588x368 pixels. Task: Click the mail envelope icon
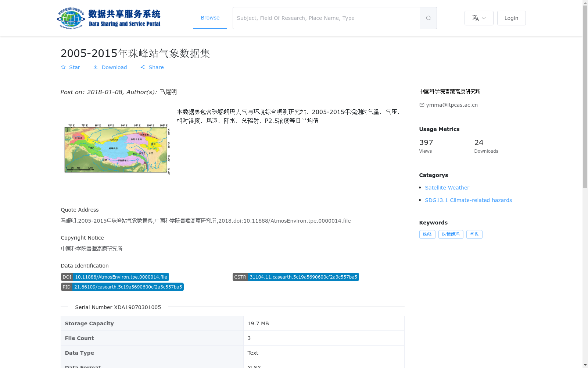point(422,105)
